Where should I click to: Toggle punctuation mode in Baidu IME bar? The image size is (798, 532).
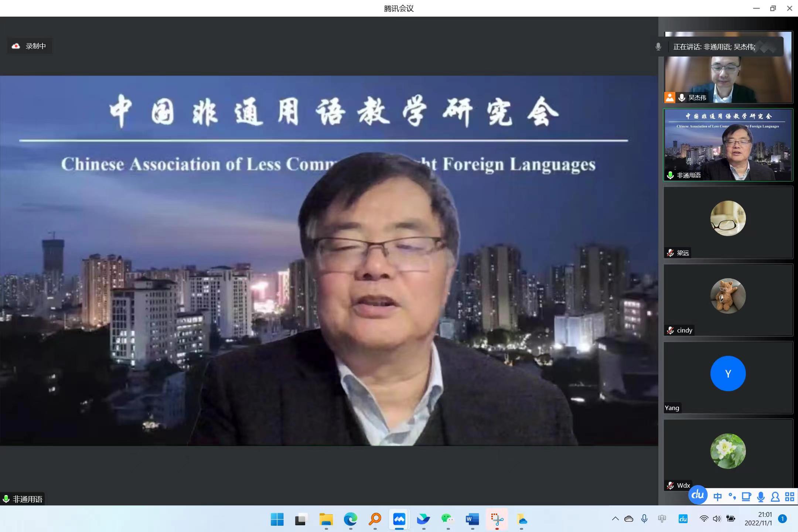point(732,496)
